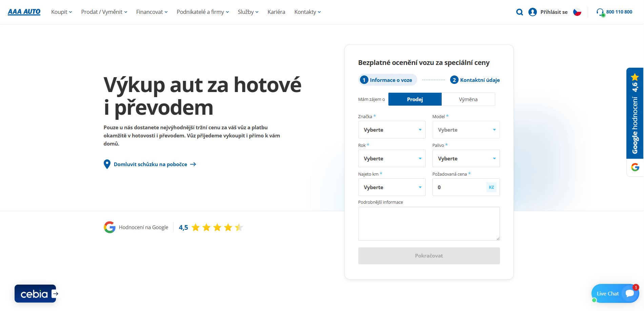
Task: Click the star icon in Google hodnocení widget
Action: [635, 77]
